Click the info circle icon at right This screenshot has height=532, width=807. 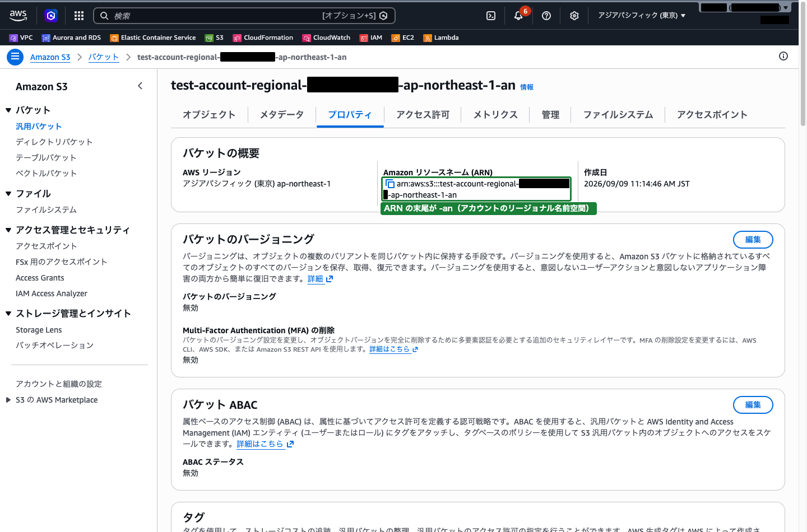(783, 56)
